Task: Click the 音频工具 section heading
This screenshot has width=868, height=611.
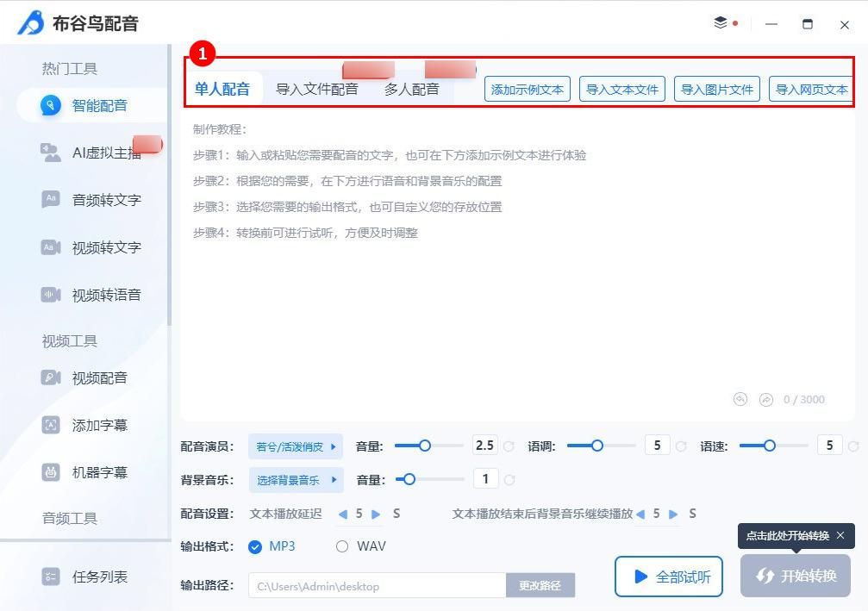Action: pyautogui.click(x=70, y=519)
